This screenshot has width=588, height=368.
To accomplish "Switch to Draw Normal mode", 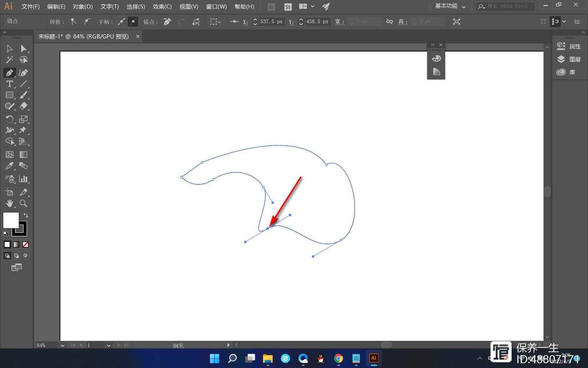I will point(7,256).
